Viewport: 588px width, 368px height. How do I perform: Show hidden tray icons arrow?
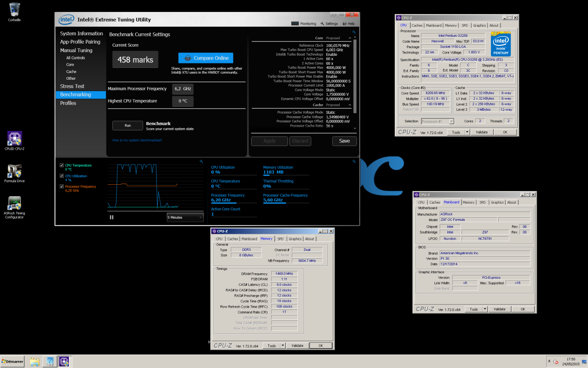(x=549, y=361)
